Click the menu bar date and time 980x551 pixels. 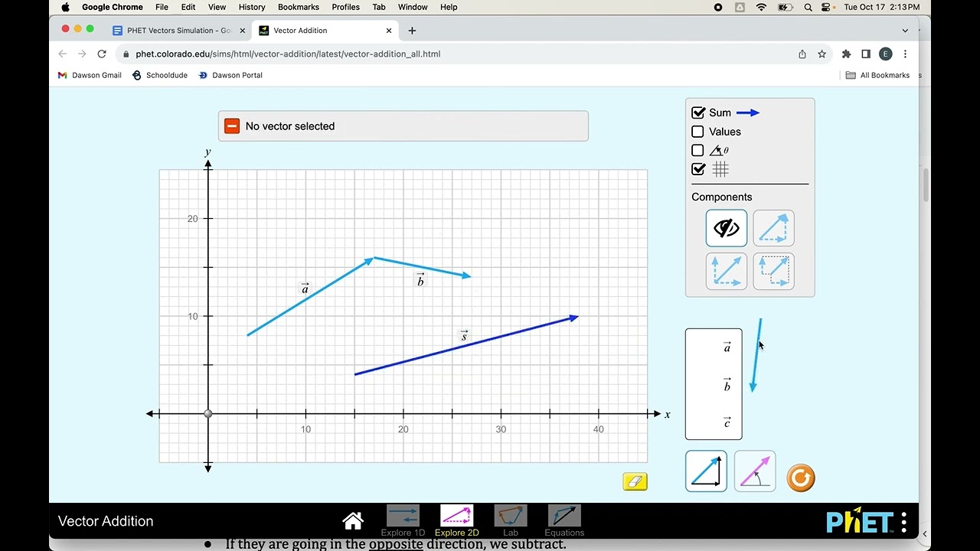tap(881, 7)
